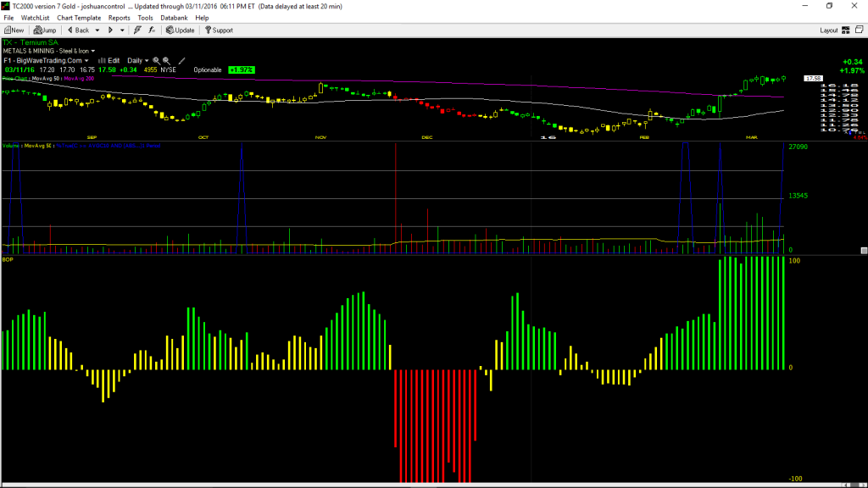The width and height of the screenshot is (868, 488).
Task: Select the trendline drawing tool
Action: coord(181,61)
